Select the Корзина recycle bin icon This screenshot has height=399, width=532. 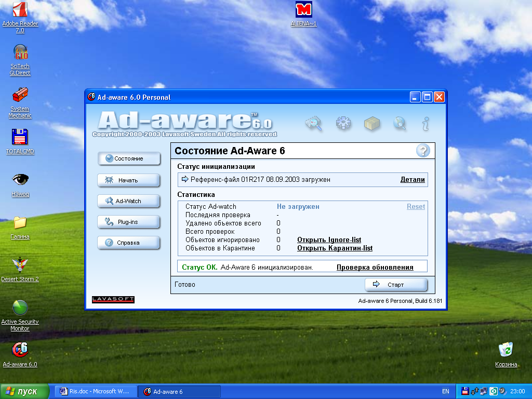point(506,355)
